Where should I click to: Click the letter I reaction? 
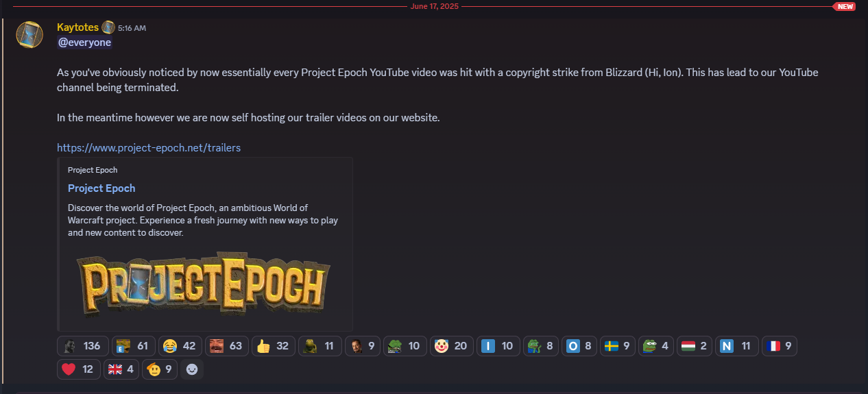(498, 346)
